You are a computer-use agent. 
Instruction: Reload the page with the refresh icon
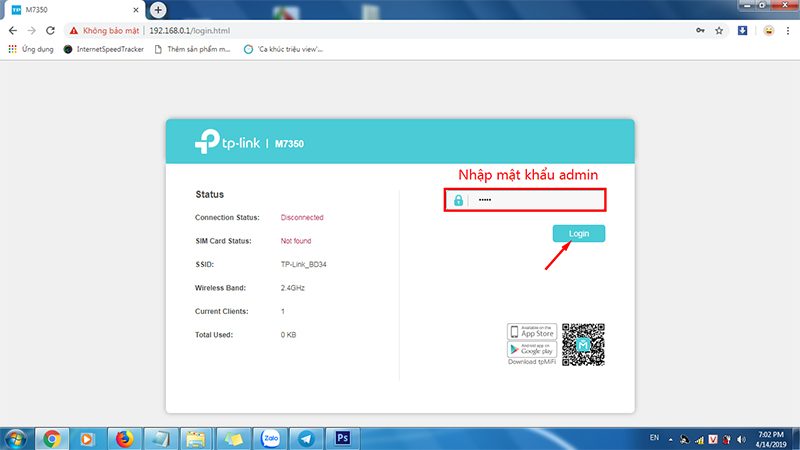(x=54, y=30)
